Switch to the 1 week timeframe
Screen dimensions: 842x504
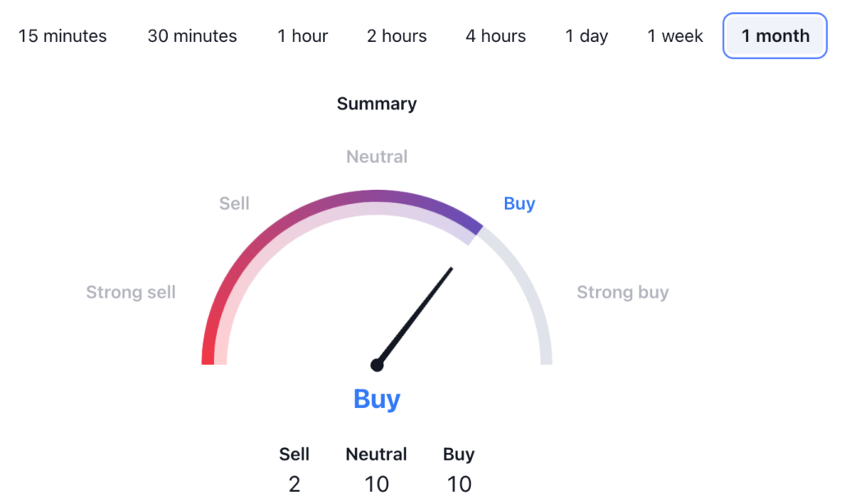tap(675, 36)
